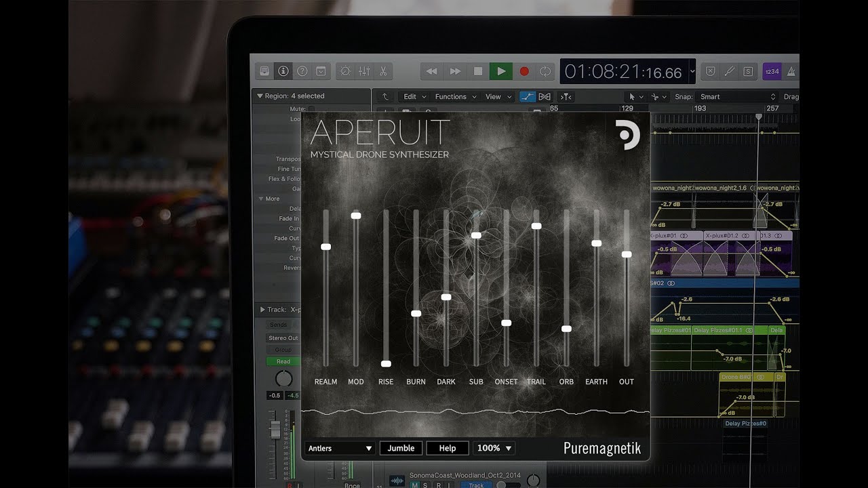The image size is (868, 488).
Task: Collapse the Region: 4 selected disclosure triangle
Action: [259, 96]
